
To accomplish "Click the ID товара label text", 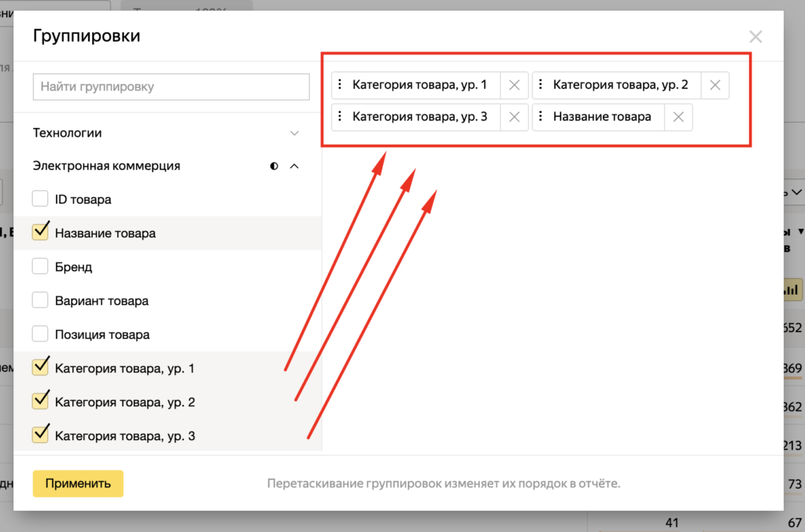I will 83,200.
